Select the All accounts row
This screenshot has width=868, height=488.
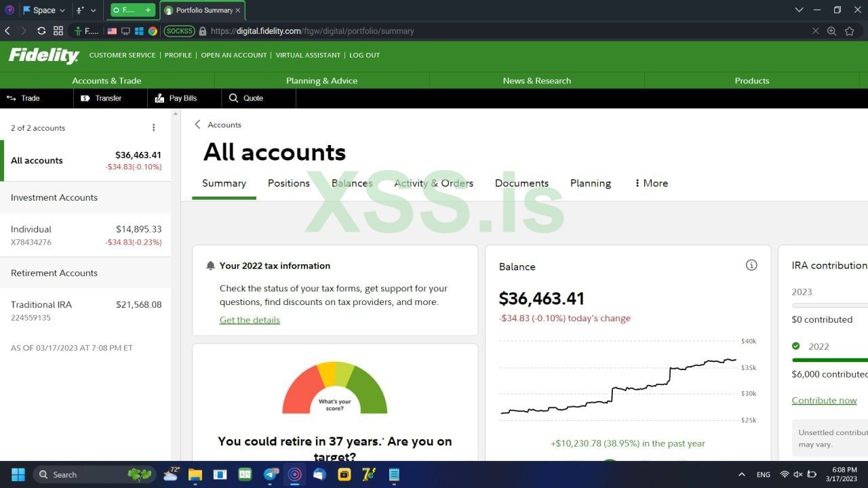click(86, 161)
